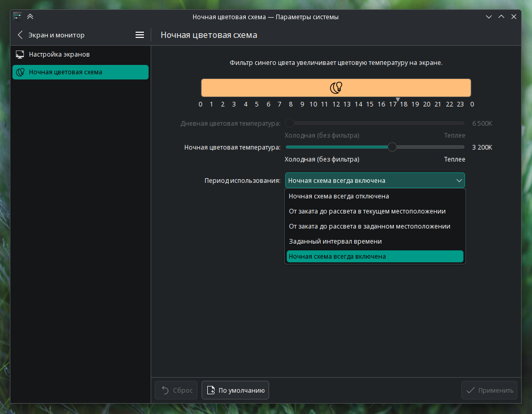Click the night color temperature slider handle

(392, 147)
